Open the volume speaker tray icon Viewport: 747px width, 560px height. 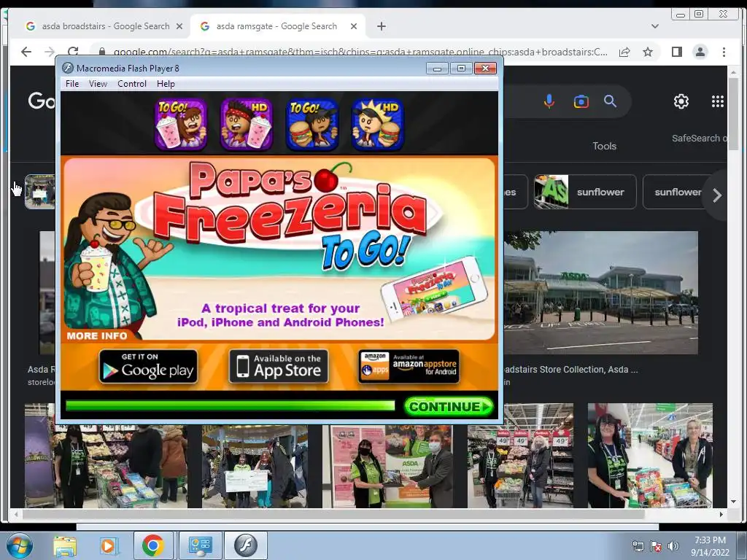[673, 546]
